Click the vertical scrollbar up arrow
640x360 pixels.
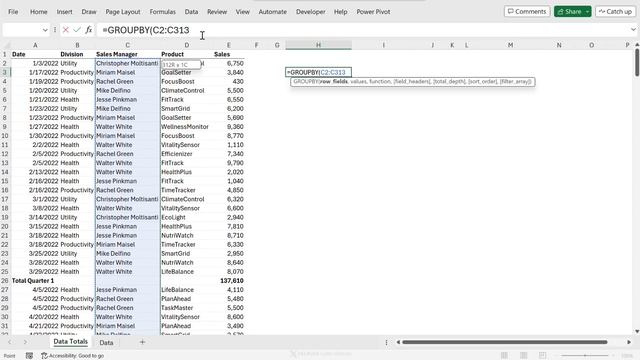[x=637, y=45]
